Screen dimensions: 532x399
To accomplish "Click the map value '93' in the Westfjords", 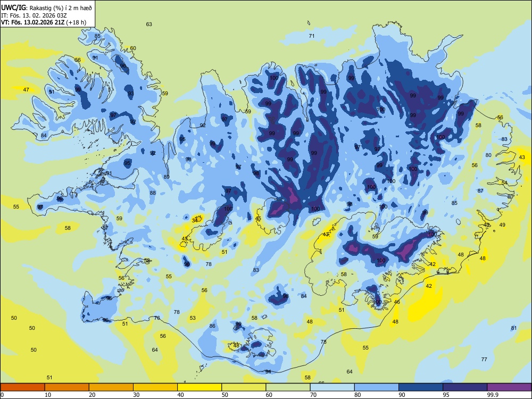I will click(x=131, y=93).
